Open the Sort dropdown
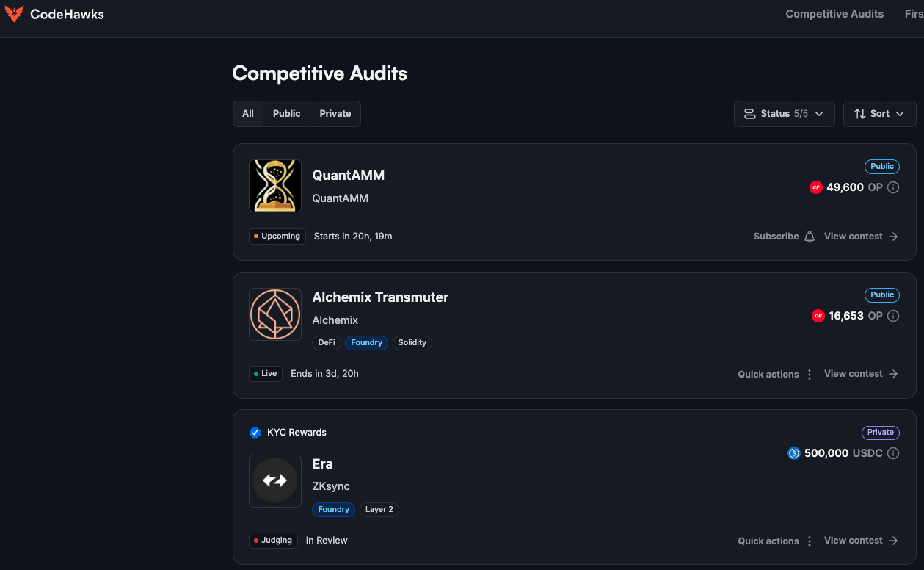The width and height of the screenshot is (924, 570). pyautogui.click(x=879, y=114)
